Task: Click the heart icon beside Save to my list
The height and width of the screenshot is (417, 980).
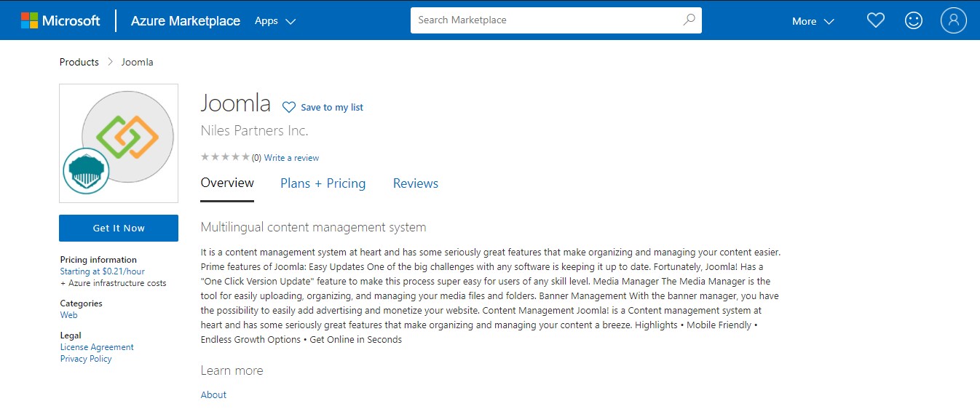Action: point(289,108)
